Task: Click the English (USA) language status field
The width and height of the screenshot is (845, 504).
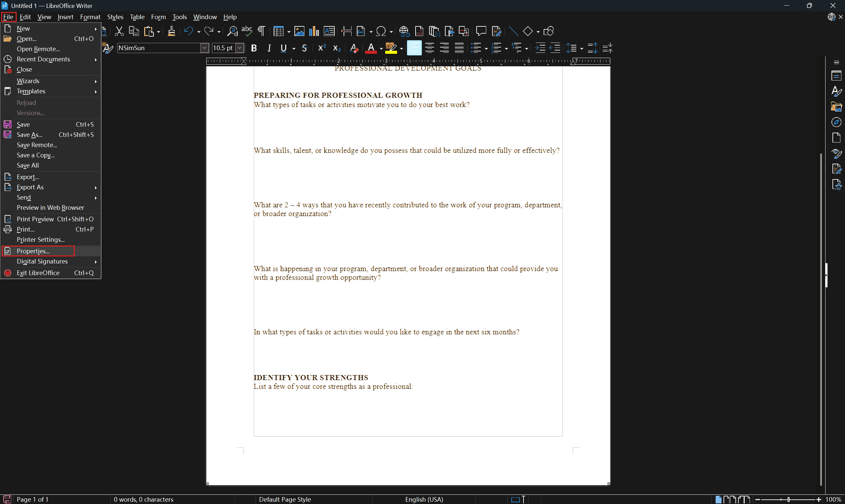Action: point(424,500)
